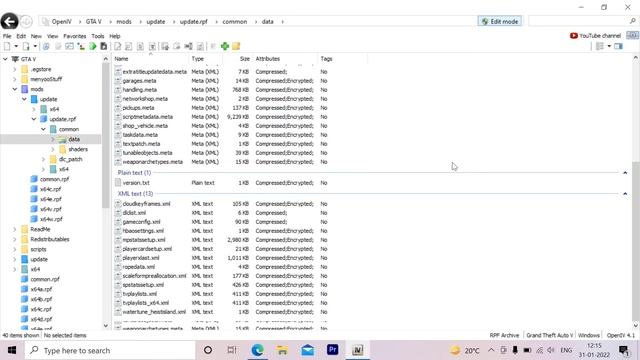Open File Explorer from taskbar
Viewport: 640px width, 360px height.
(x=282, y=350)
